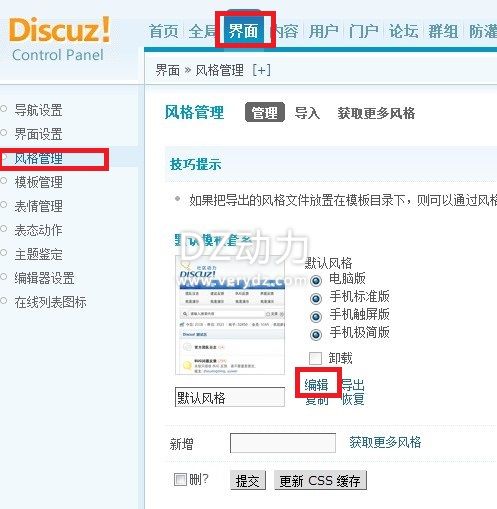Focus the 新增 style name input field

283,443
